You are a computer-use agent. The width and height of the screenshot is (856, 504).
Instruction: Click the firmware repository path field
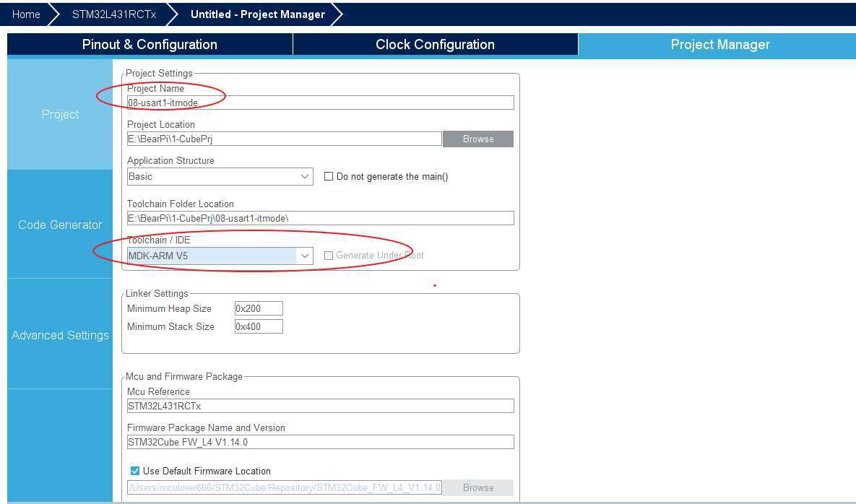pos(285,487)
